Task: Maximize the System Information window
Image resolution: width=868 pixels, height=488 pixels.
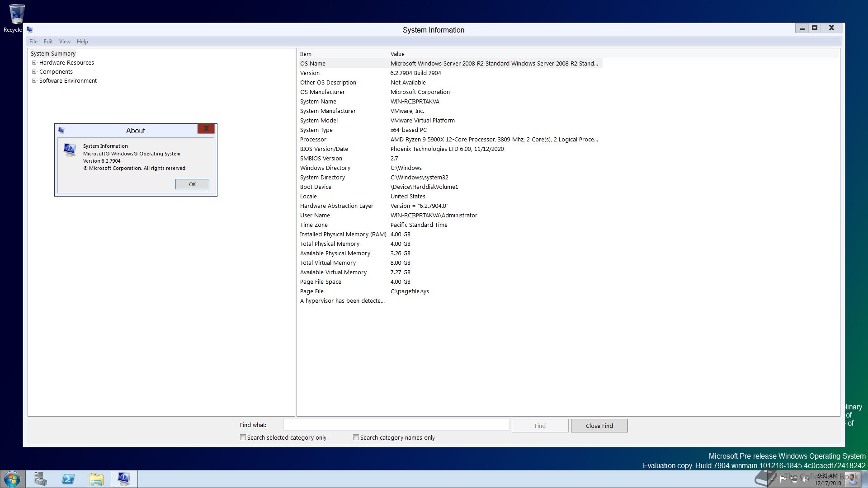Action: coord(815,28)
